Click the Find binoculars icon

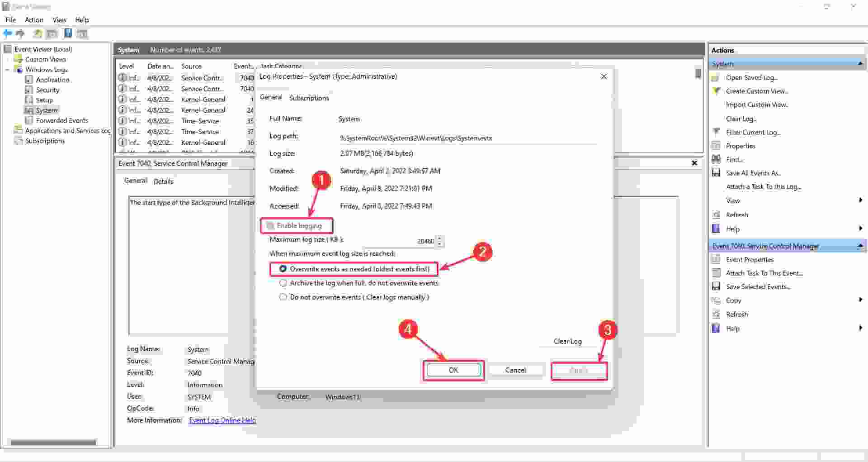pos(716,159)
